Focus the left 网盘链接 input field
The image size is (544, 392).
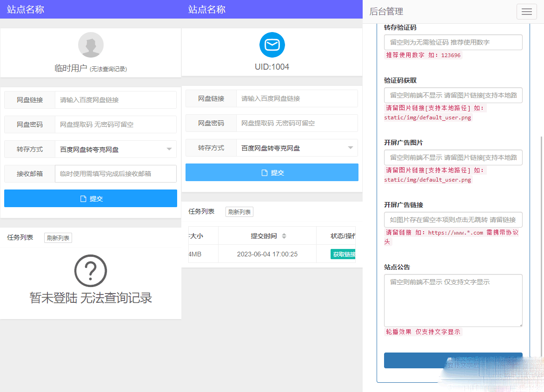click(x=115, y=100)
